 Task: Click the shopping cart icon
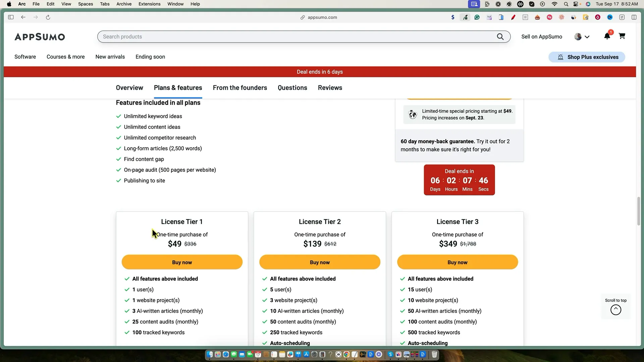622,36
